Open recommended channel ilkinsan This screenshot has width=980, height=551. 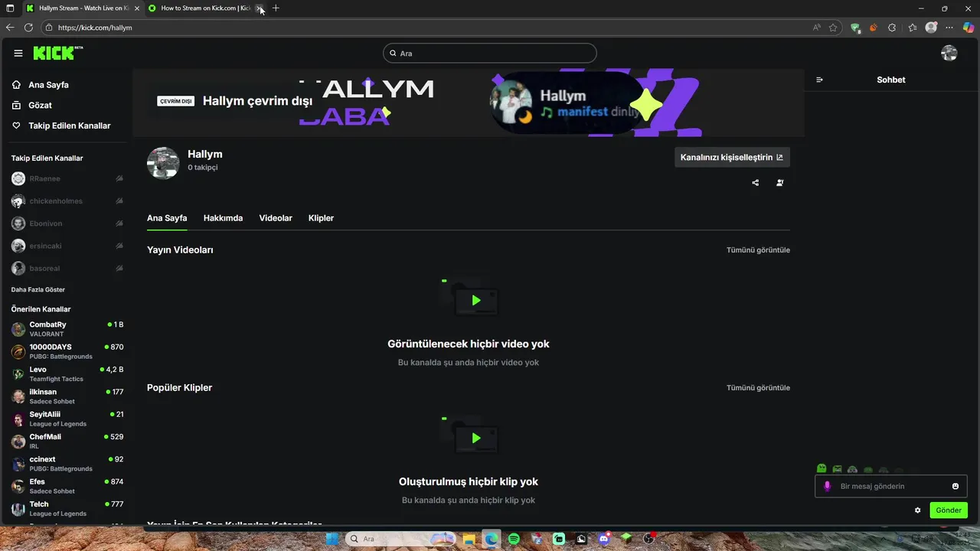point(67,396)
